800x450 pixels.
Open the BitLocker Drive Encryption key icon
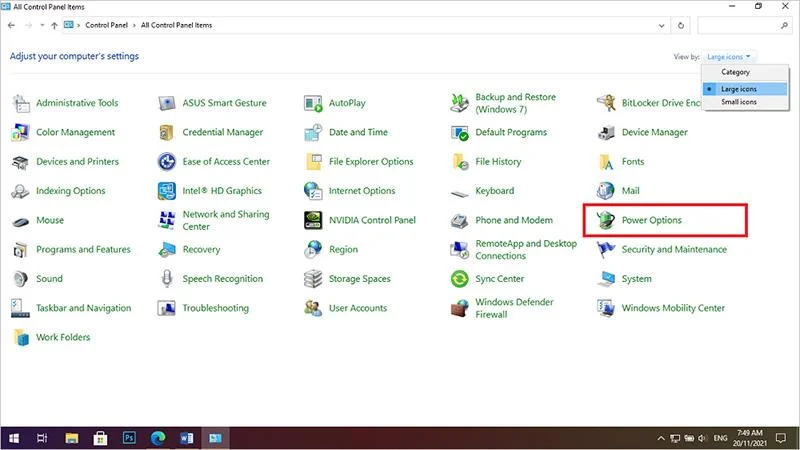(x=606, y=103)
